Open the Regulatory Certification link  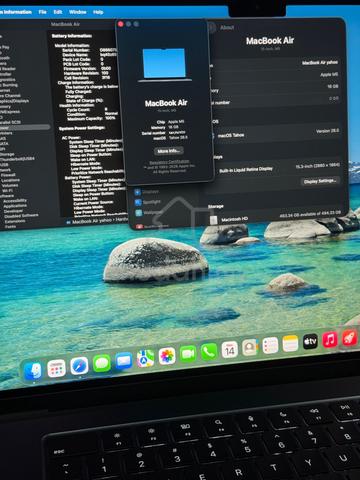point(169,162)
